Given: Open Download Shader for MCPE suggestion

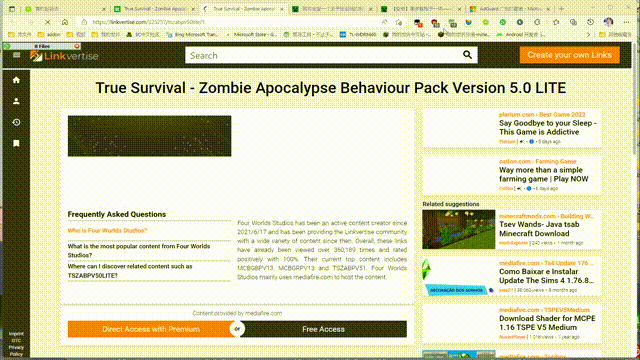Looking at the screenshot, I should (547, 323).
